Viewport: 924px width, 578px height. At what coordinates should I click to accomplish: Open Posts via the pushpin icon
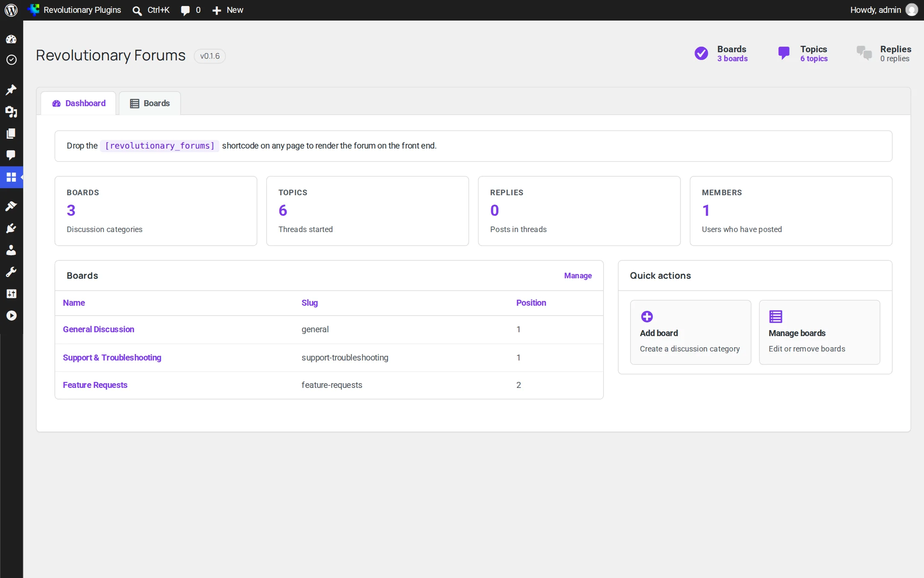[x=11, y=90]
